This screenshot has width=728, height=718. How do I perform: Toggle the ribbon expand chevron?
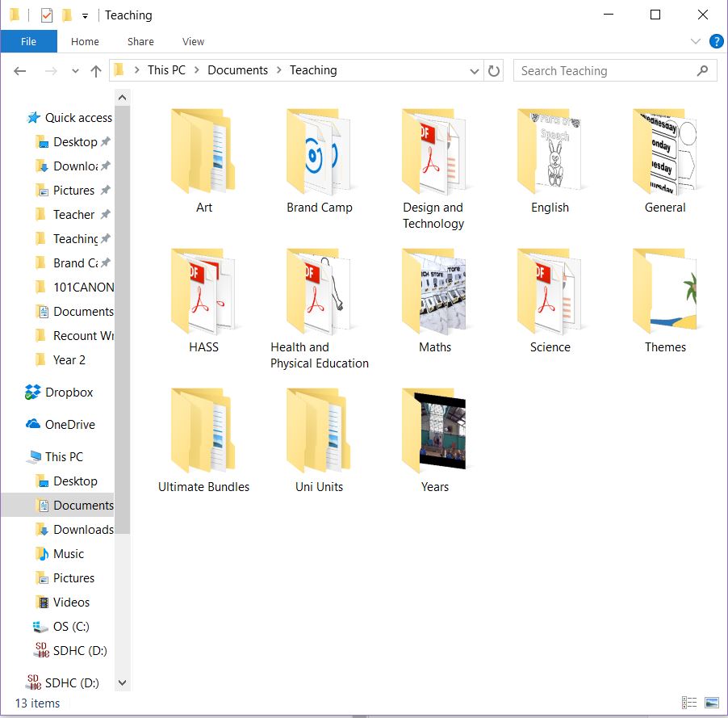click(x=696, y=41)
